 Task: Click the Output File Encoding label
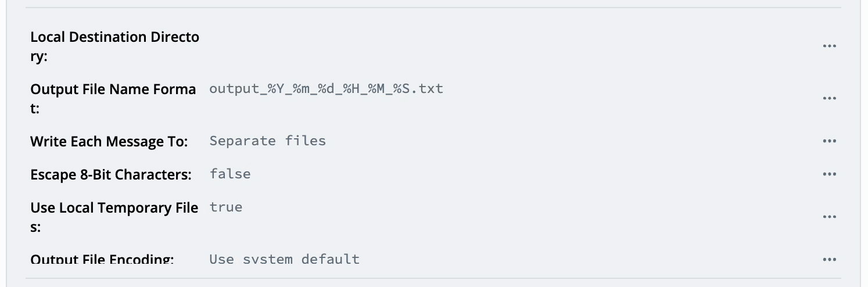pos(102,259)
